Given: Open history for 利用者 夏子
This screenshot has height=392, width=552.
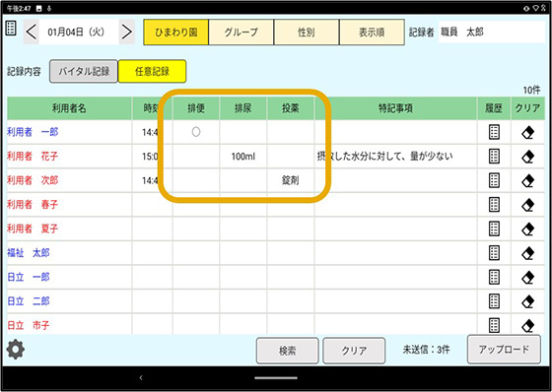Looking at the screenshot, I should [494, 229].
